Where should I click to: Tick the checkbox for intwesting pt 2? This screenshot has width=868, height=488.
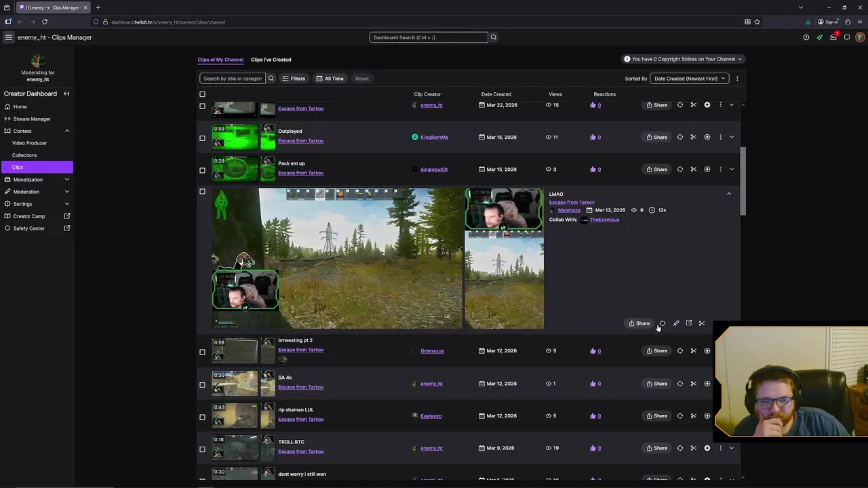click(x=202, y=352)
